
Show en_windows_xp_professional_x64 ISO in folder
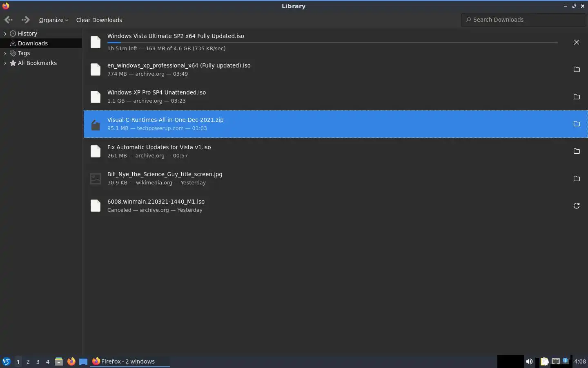(576, 70)
